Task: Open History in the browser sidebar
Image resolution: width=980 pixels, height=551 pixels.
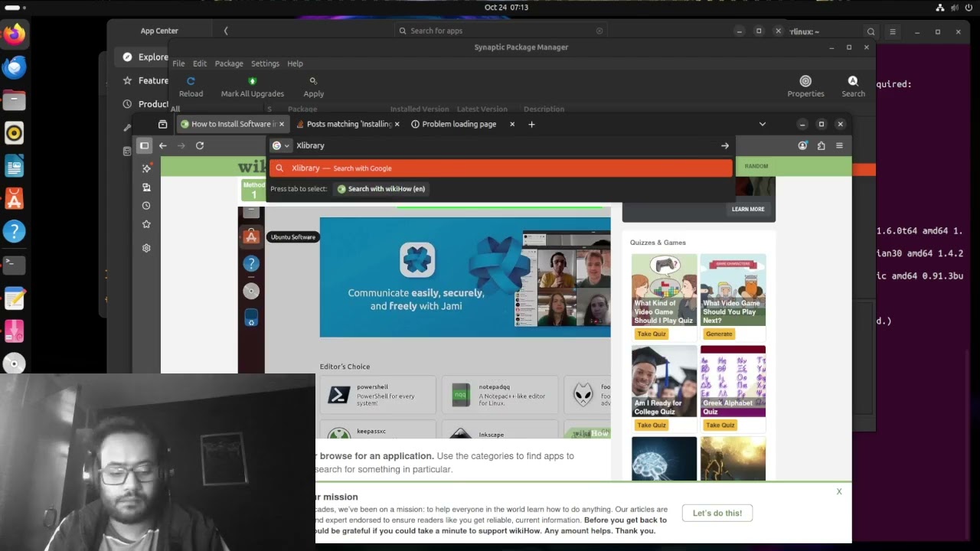Action: [146, 206]
